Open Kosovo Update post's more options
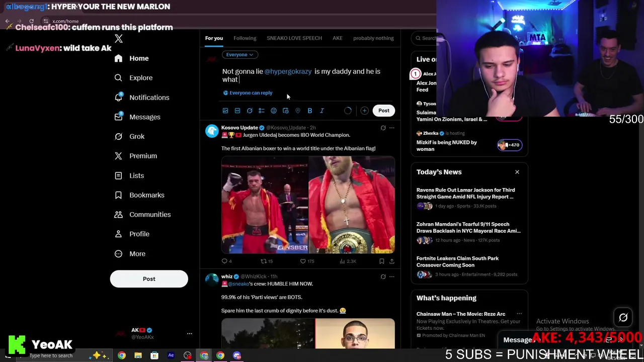 (392, 128)
